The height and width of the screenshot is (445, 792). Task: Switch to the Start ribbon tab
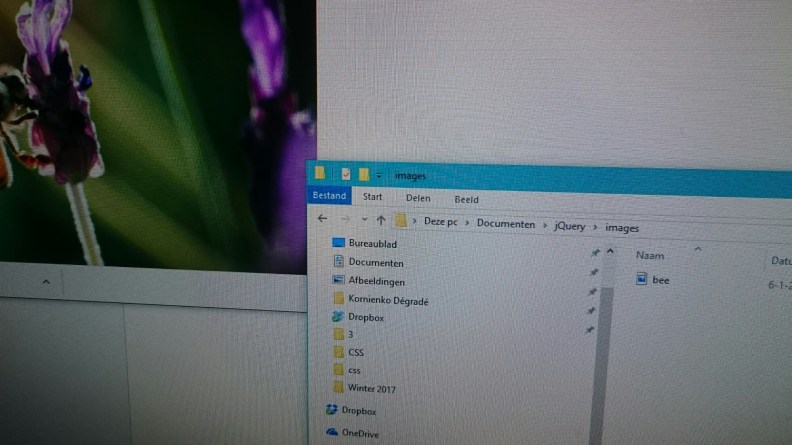(x=372, y=197)
